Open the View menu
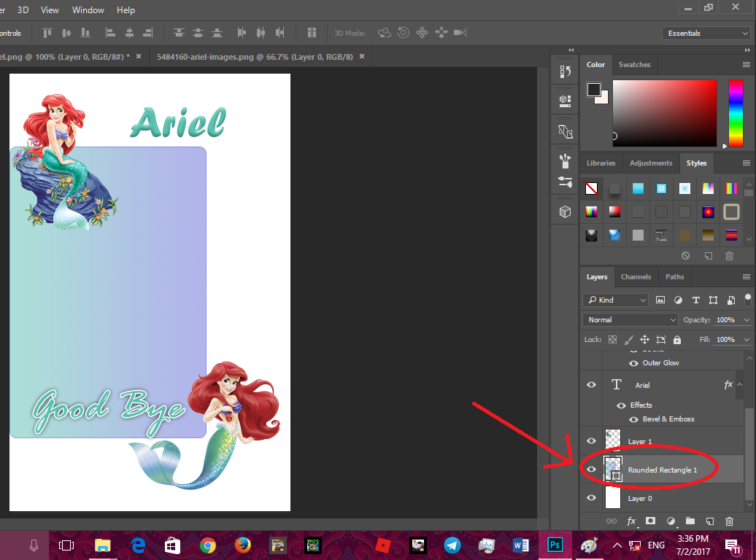Screen dimensions: 756x560 tap(50, 10)
